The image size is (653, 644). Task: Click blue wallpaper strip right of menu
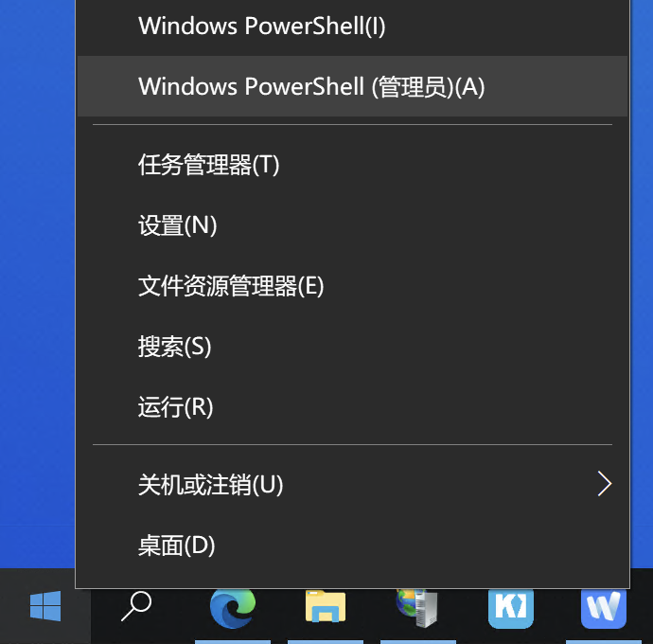click(x=642, y=283)
